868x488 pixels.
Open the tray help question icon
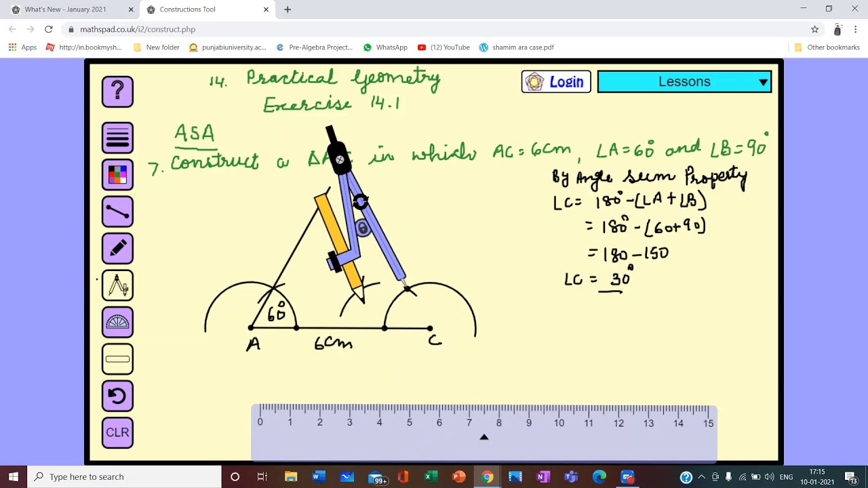[x=686, y=477]
